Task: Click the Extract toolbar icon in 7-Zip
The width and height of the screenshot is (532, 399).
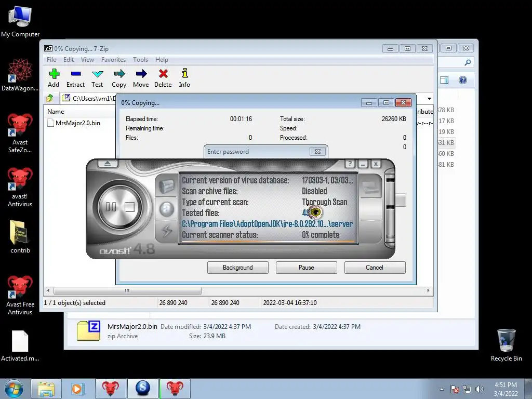Action: [75, 78]
